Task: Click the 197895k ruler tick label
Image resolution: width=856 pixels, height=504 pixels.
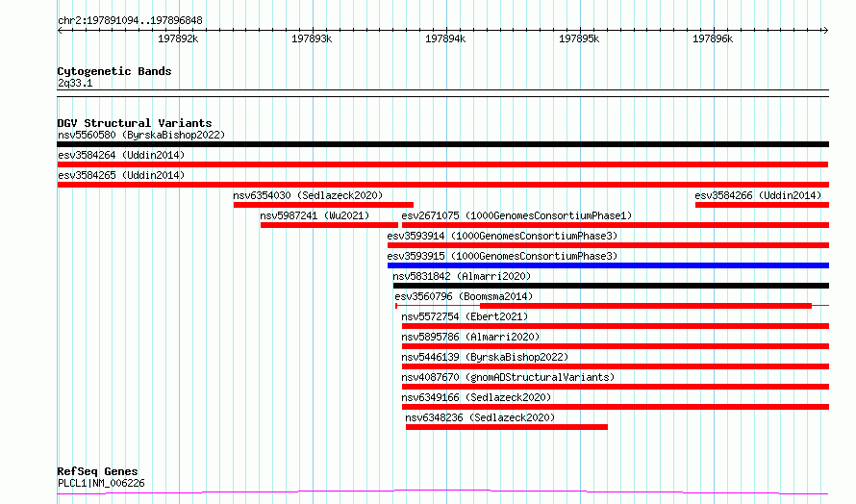Action: [579, 38]
